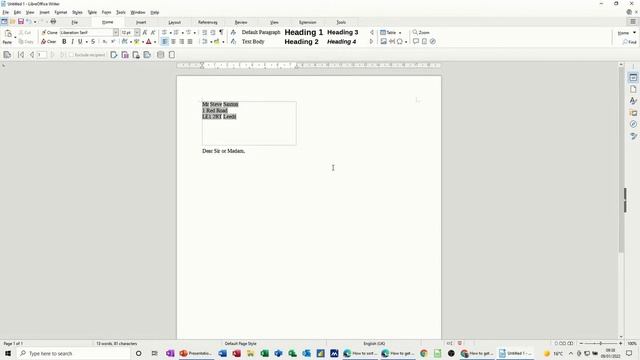Switch to the References ribbon tab
This screenshot has width=640, height=360.
[208, 22]
